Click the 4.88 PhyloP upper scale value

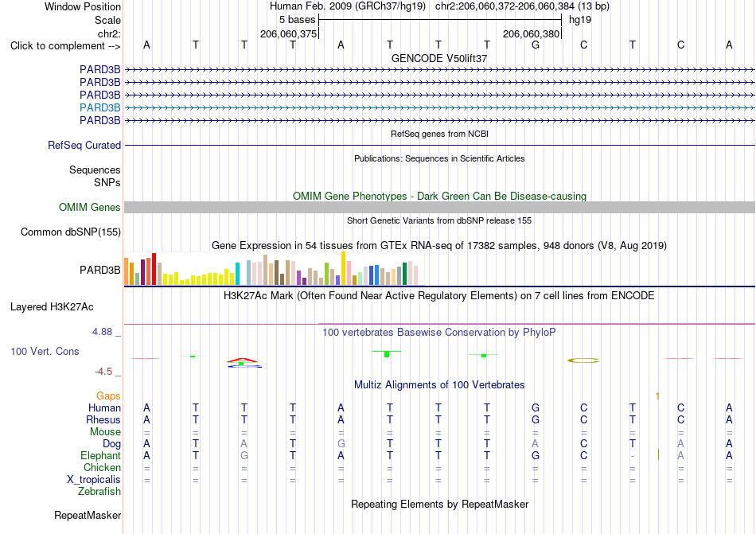102,332
